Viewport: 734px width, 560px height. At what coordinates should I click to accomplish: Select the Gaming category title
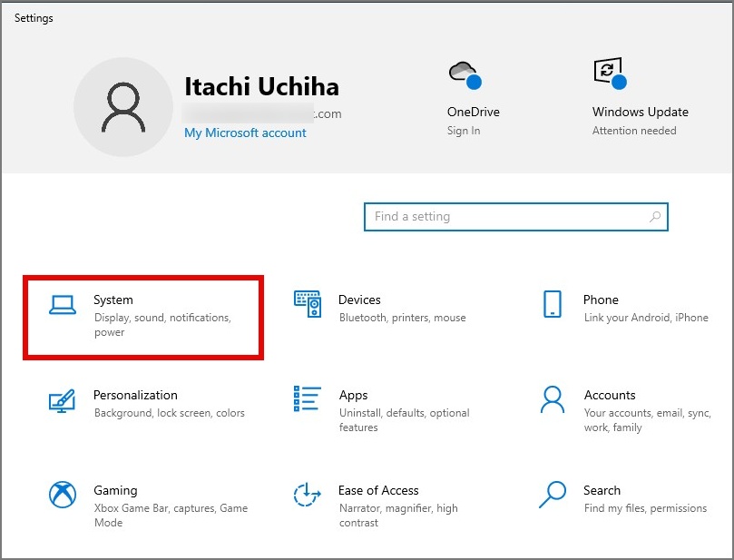coord(115,490)
